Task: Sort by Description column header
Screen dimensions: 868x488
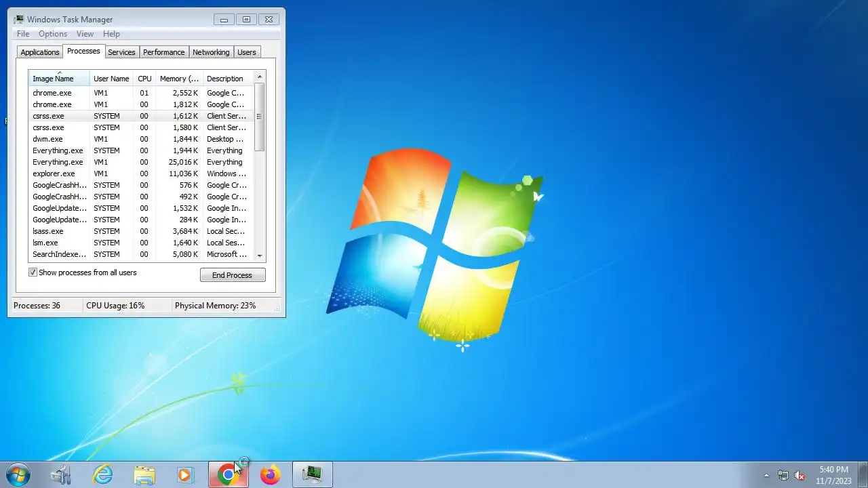Action: coord(227,78)
